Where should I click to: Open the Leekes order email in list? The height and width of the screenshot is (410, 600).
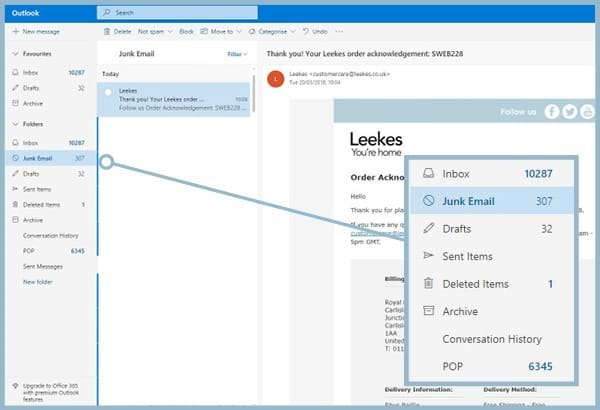(x=174, y=99)
